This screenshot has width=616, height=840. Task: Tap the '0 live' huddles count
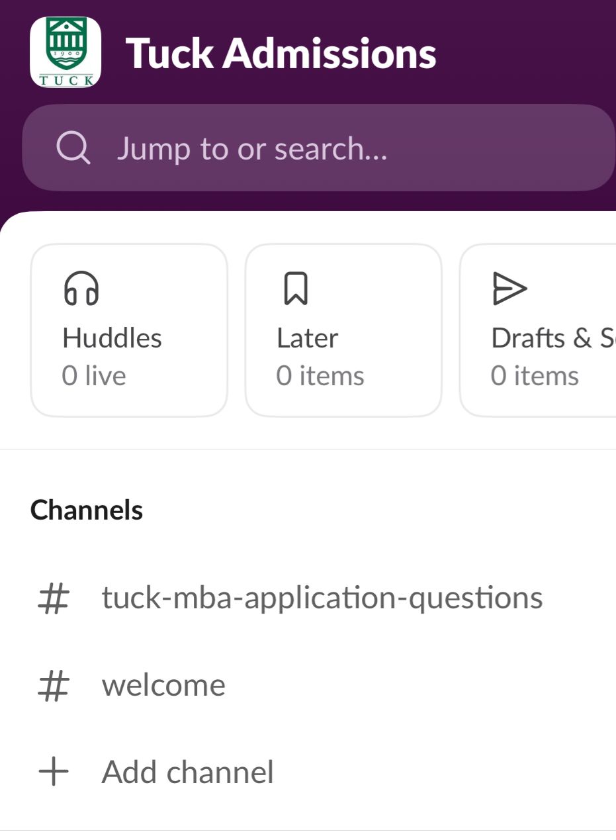tap(94, 376)
